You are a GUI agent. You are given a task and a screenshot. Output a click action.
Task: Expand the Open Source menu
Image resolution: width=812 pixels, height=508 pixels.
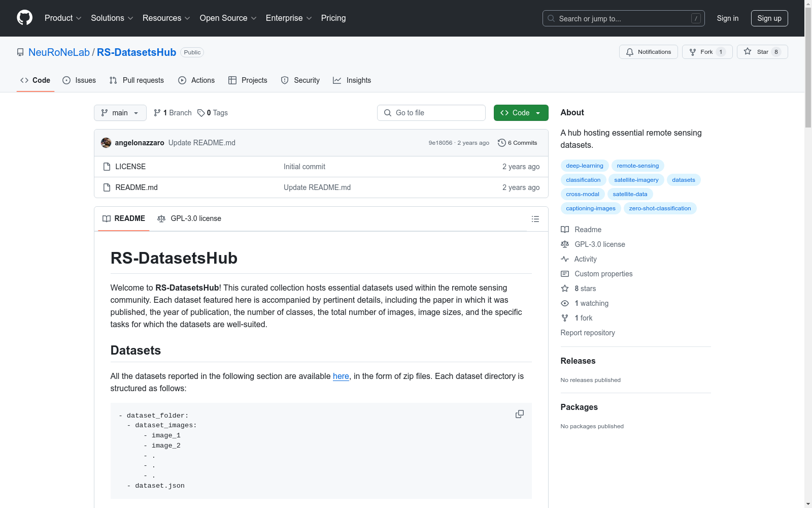pyautogui.click(x=228, y=18)
